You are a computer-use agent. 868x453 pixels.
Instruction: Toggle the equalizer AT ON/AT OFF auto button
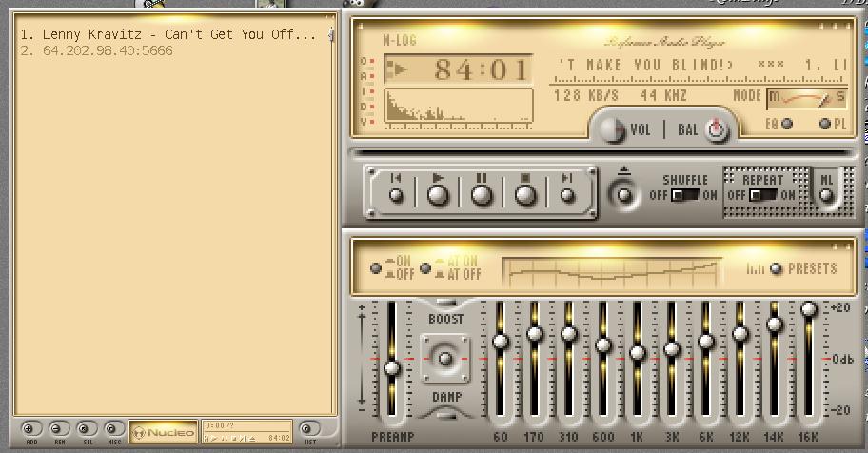click(425, 268)
